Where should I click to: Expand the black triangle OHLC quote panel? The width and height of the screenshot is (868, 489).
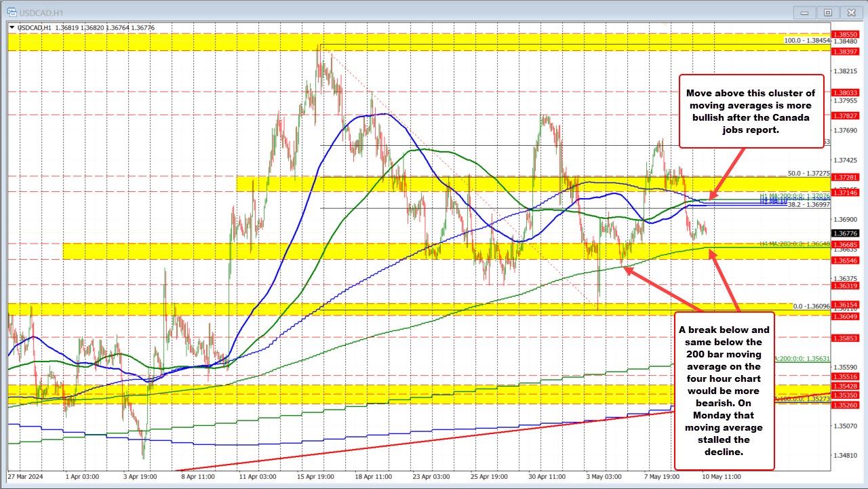click(x=12, y=27)
